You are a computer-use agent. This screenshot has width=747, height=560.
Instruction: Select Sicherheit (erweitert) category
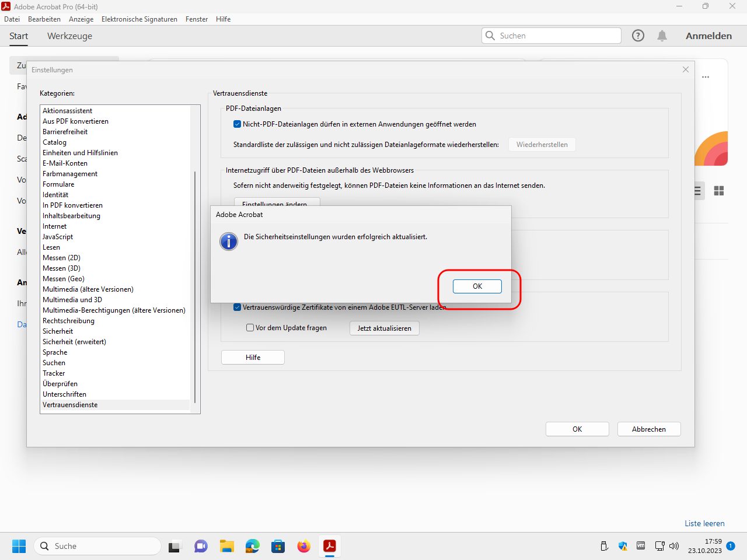(74, 342)
